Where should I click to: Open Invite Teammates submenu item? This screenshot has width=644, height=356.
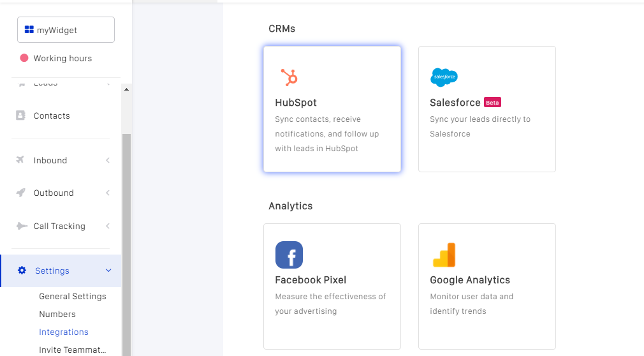pyautogui.click(x=72, y=350)
